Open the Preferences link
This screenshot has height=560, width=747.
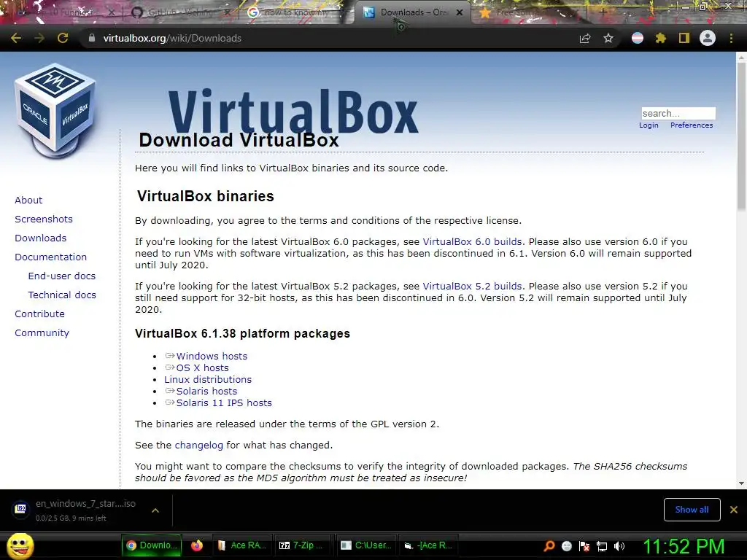(692, 125)
